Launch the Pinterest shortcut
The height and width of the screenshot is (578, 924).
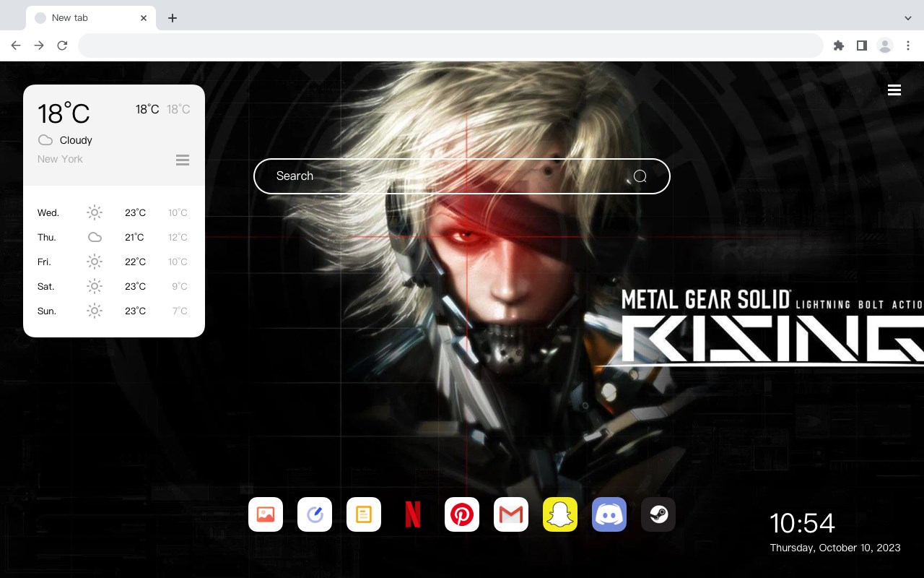point(462,514)
